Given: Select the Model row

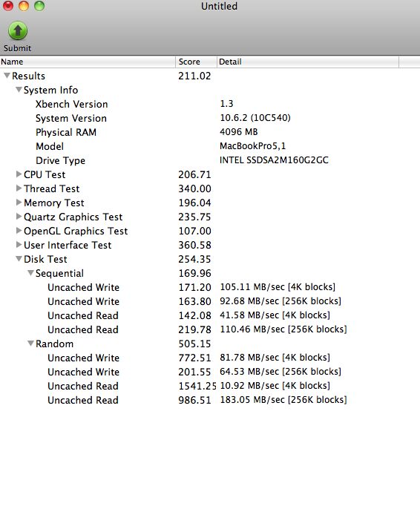Looking at the screenshot, I should click(210, 146).
